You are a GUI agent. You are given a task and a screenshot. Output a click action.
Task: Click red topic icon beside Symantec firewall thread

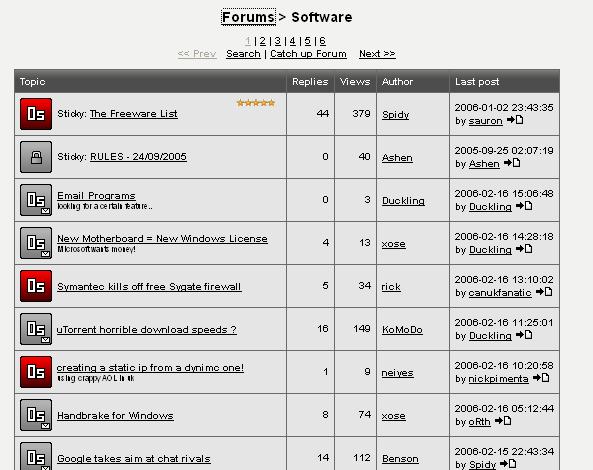(36, 286)
